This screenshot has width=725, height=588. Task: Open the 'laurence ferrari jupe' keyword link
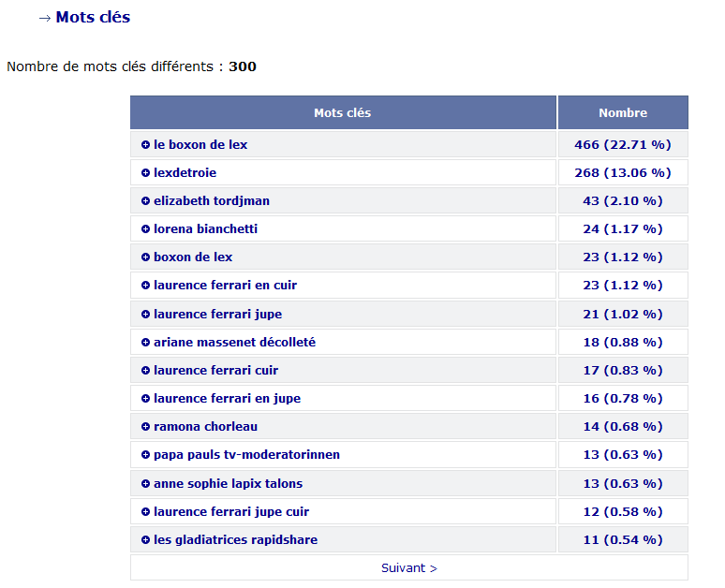pyautogui.click(x=217, y=314)
